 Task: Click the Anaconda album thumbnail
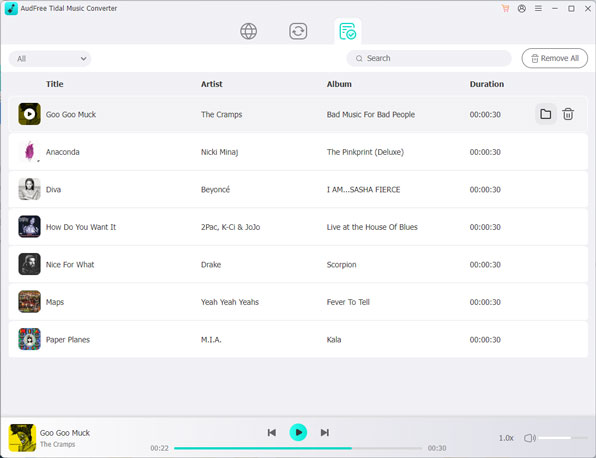point(29,152)
